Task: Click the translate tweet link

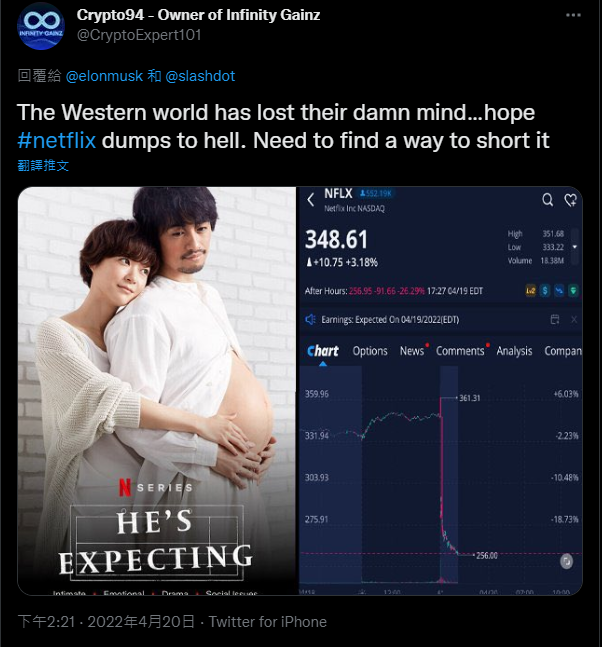Action: coord(43,165)
